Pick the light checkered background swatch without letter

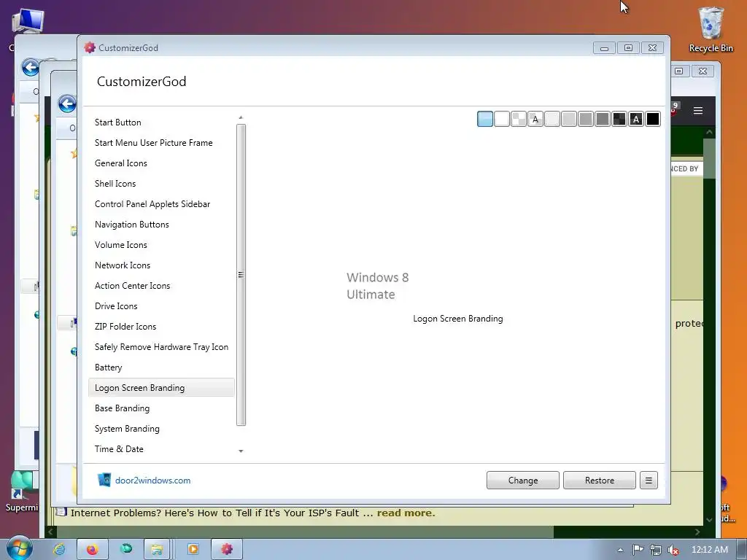(x=519, y=119)
